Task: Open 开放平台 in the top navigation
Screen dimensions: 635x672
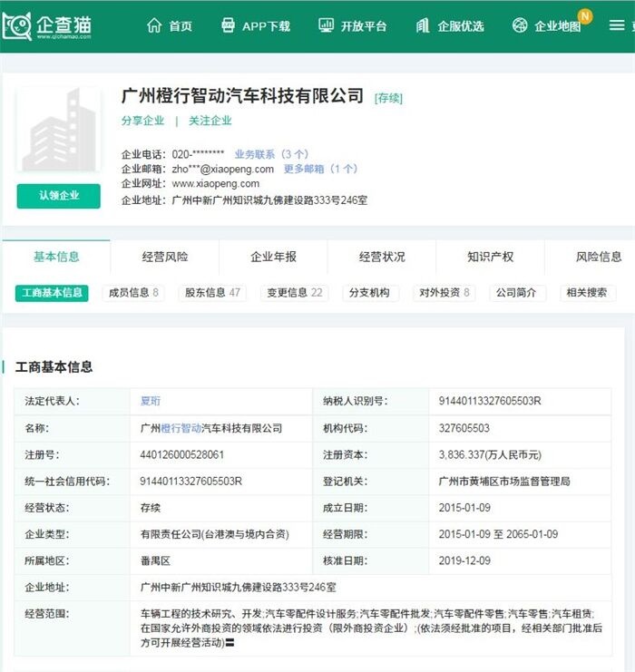Action: tap(364, 26)
